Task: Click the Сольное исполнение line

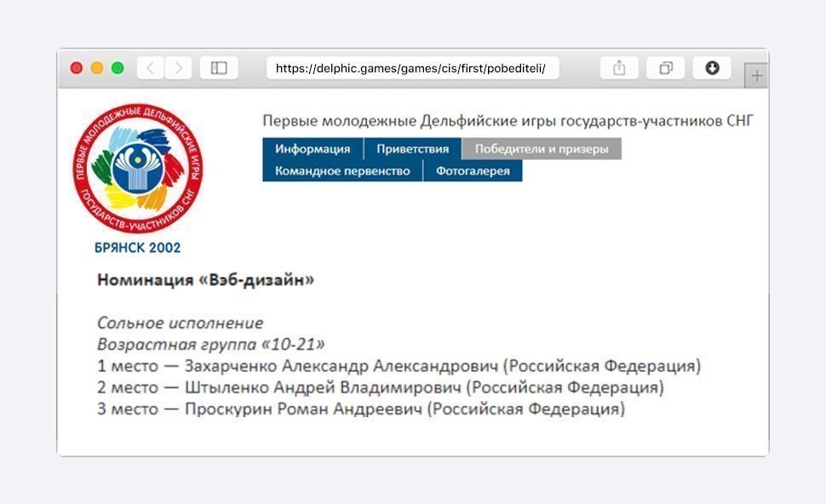Action: 181,323
